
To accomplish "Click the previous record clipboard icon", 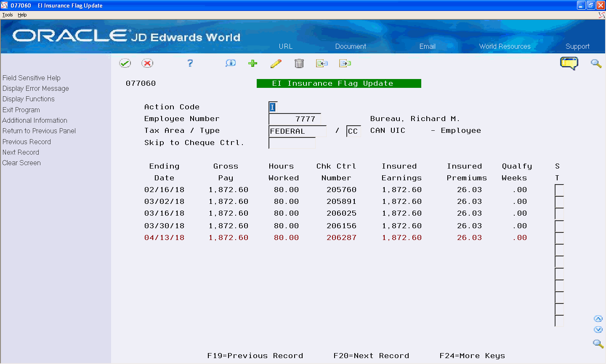I will click(322, 63).
